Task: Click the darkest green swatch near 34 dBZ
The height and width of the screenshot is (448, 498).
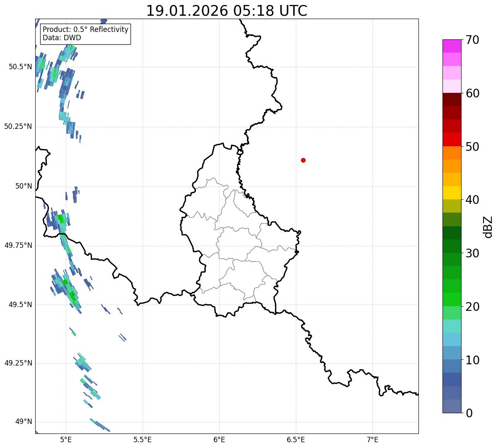Action: (452, 233)
